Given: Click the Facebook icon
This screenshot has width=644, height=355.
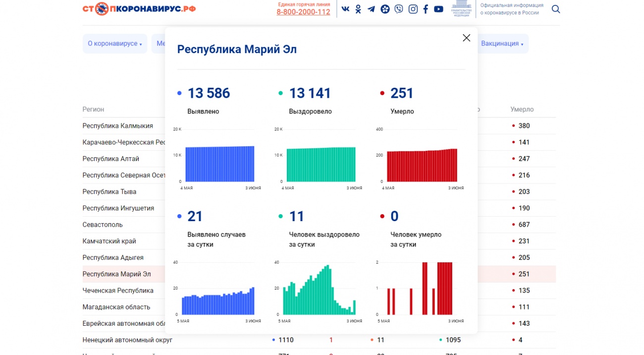Looking at the screenshot, I should click(425, 9).
